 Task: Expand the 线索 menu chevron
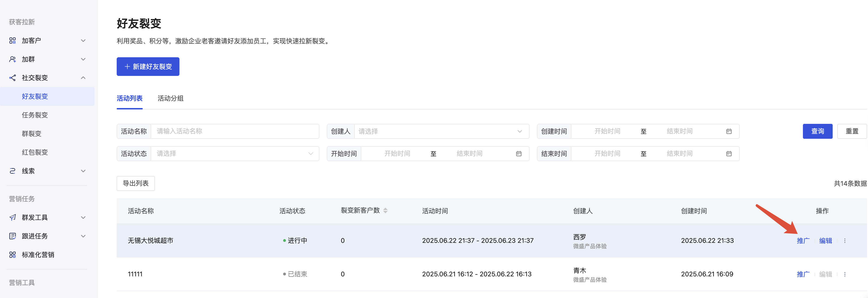point(83,171)
